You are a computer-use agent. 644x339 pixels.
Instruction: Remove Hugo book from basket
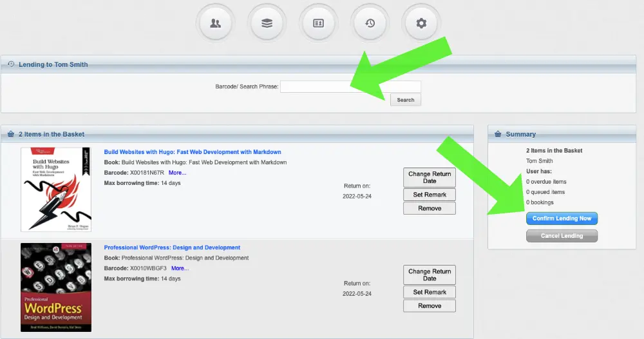(430, 208)
